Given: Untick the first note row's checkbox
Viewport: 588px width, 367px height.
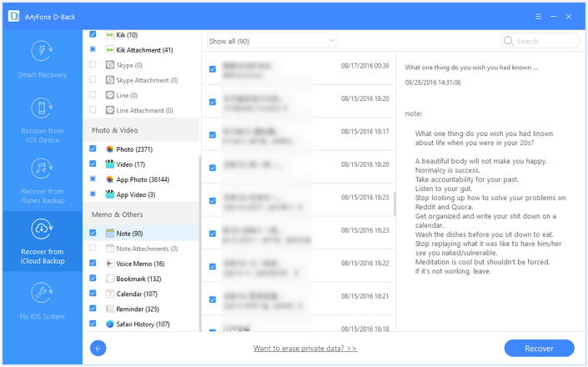Looking at the screenshot, I should click(213, 69).
